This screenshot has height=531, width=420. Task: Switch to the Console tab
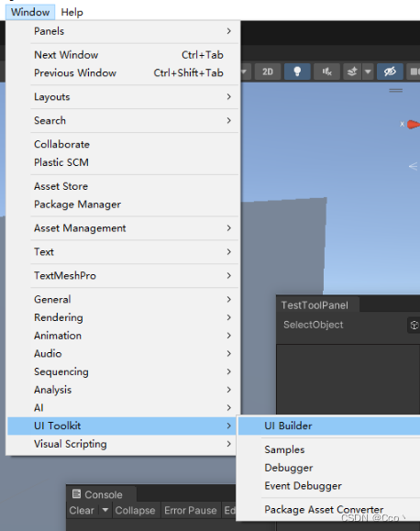(102, 494)
